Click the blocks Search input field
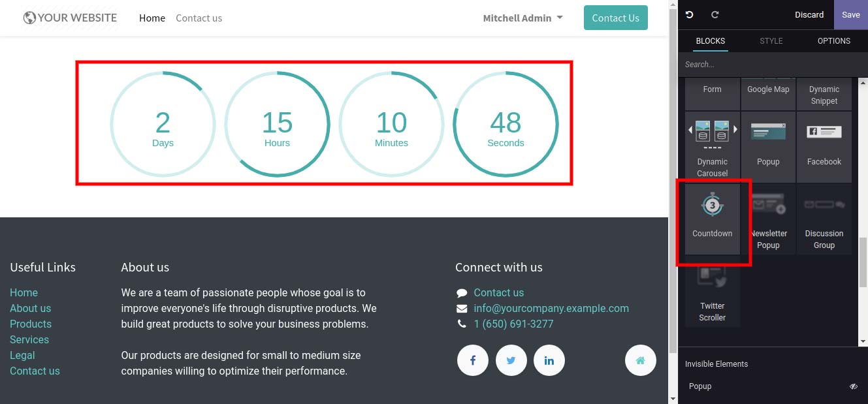Screen dimensions: 868x404 point(773,65)
